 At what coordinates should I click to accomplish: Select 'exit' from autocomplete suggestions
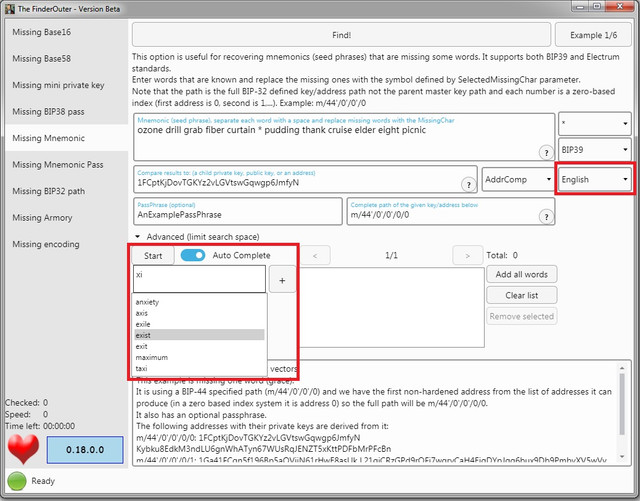(x=199, y=346)
